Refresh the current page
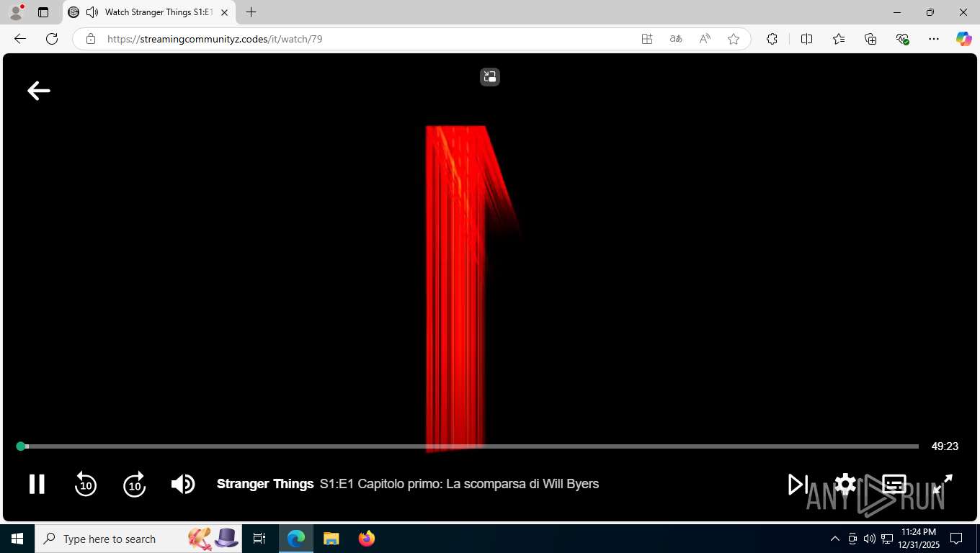This screenshot has height=553, width=980. coord(52,39)
